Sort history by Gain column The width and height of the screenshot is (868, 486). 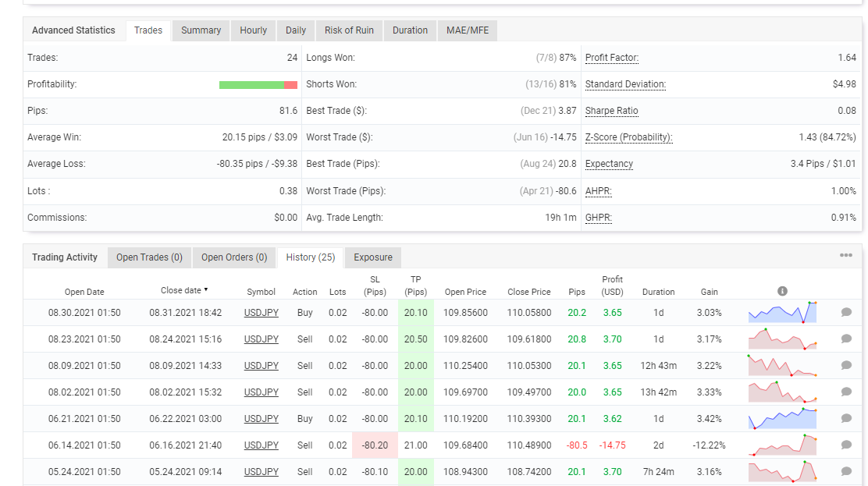click(x=709, y=292)
